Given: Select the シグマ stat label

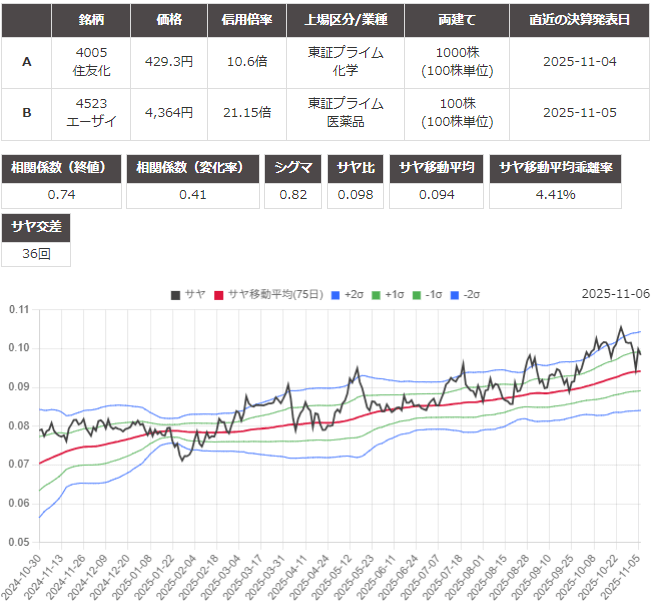Looking at the screenshot, I should click(x=293, y=168).
